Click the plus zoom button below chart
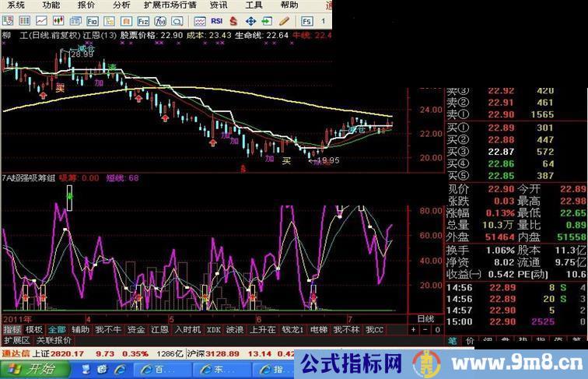The width and height of the screenshot is (588, 379). point(413,330)
